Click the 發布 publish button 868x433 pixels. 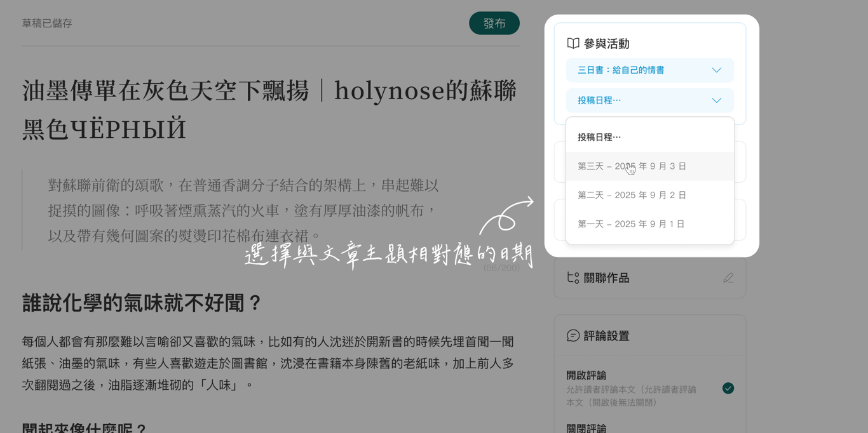494,23
